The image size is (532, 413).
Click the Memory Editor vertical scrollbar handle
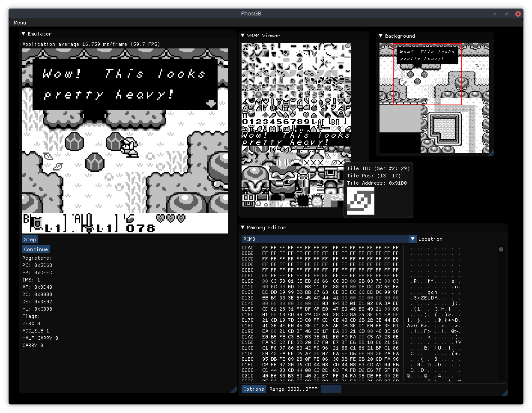click(501, 249)
